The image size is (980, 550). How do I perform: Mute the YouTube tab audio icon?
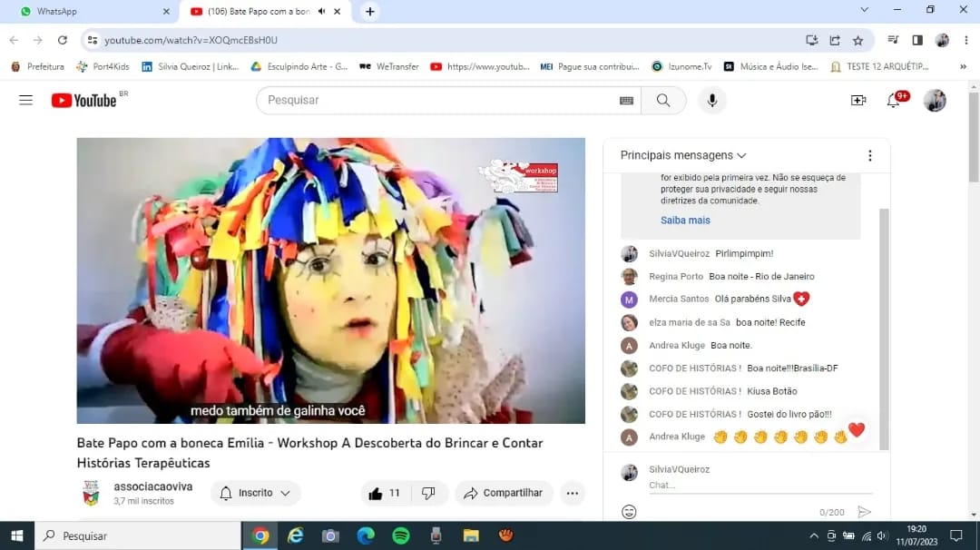(x=321, y=12)
